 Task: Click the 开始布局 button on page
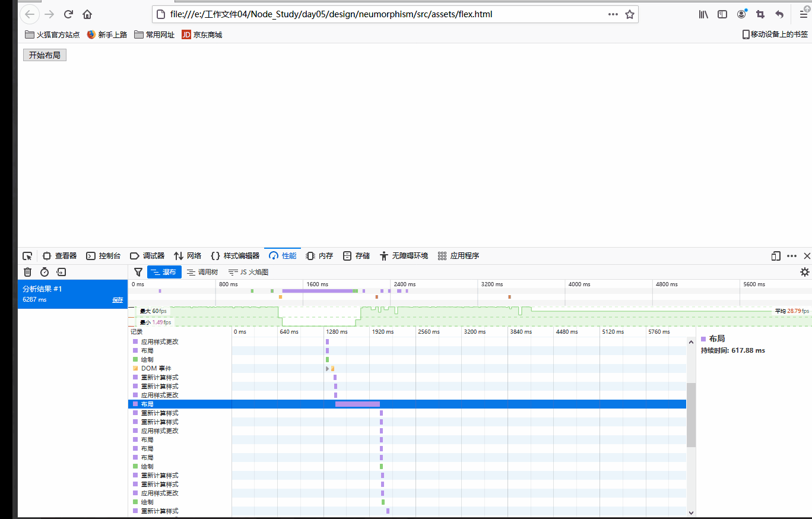pos(45,55)
